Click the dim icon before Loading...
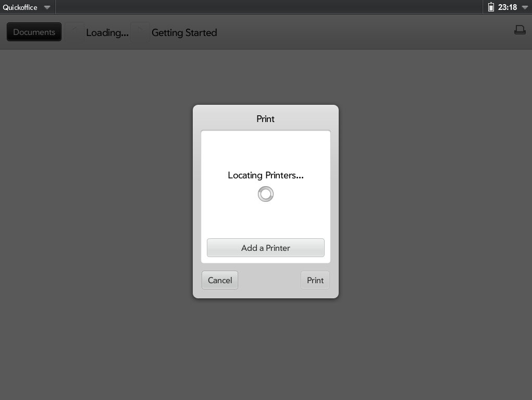Viewport: 532px width, 400px height. [75, 32]
